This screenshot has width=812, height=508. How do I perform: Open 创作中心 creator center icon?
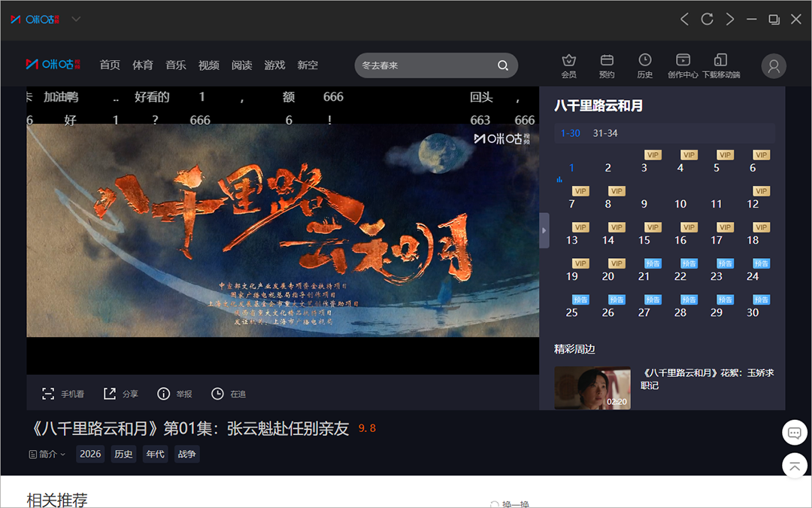(x=683, y=65)
